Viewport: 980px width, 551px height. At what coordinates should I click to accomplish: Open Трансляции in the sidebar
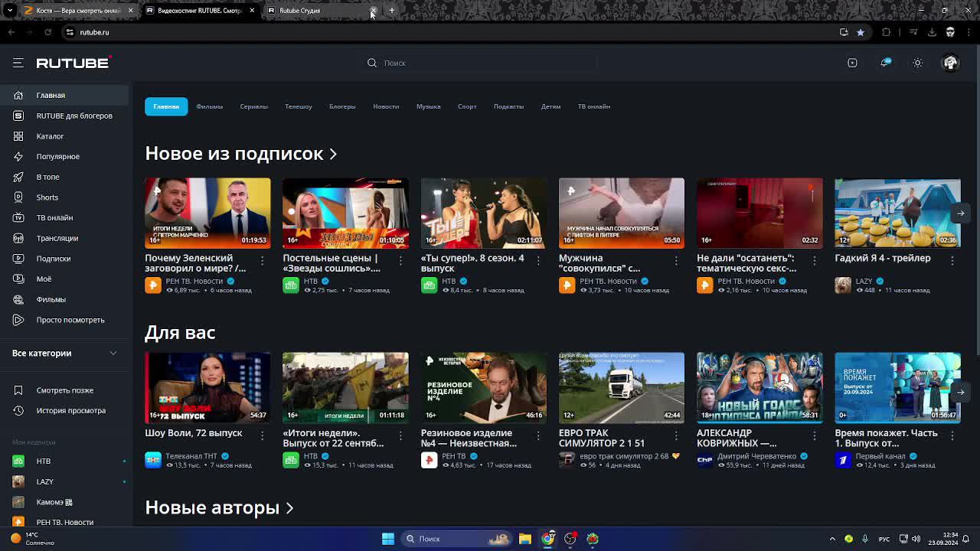(x=64, y=238)
